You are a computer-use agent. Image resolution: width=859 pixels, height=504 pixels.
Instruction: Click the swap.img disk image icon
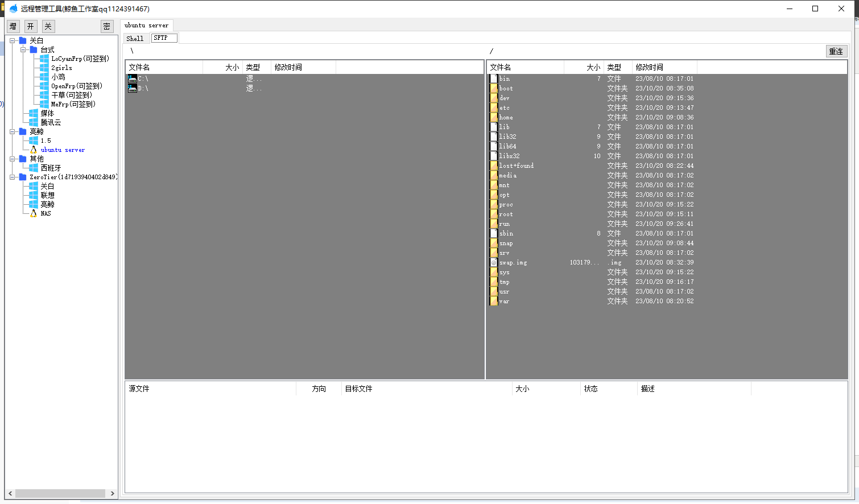(494, 262)
